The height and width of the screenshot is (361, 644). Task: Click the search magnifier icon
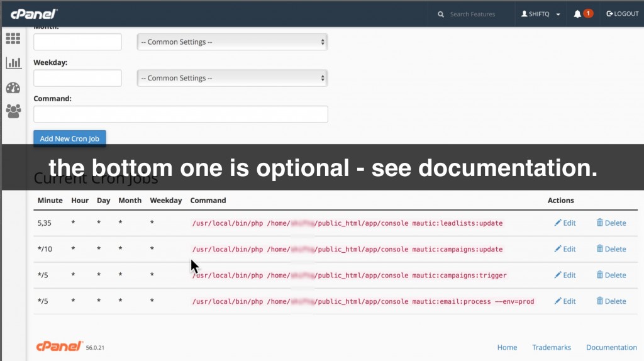point(441,14)
